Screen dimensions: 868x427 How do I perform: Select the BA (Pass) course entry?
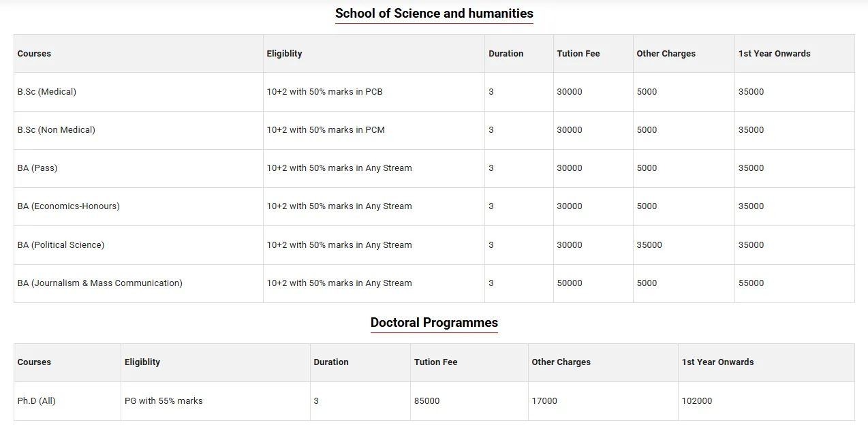(x=38, y=168)
